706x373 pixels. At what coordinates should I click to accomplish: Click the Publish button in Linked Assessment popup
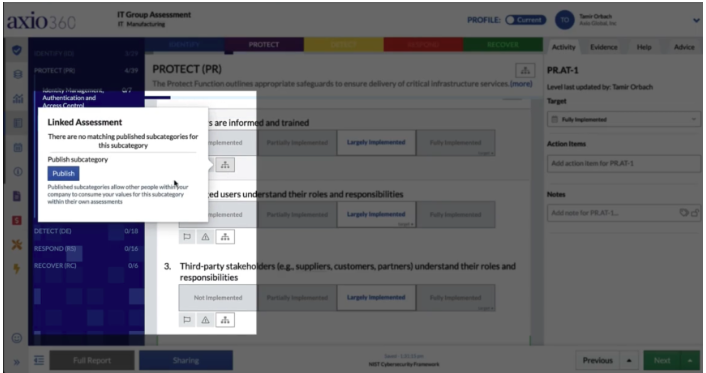tap(63, 173)
